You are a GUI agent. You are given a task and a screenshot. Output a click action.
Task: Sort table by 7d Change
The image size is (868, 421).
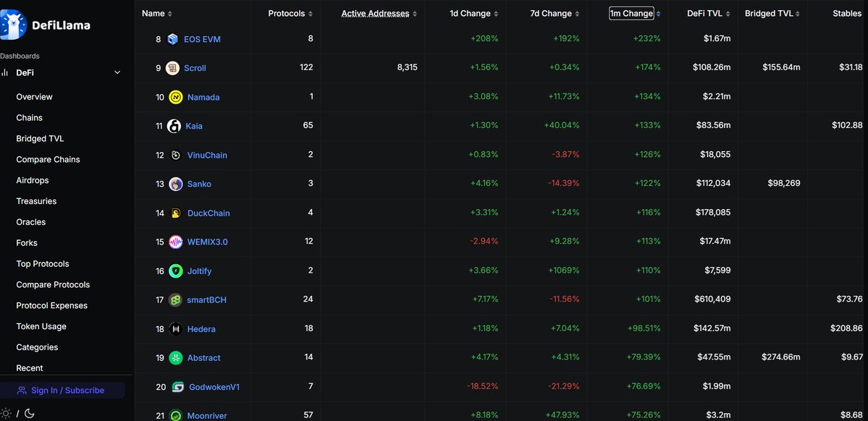(x=555, y=13)
